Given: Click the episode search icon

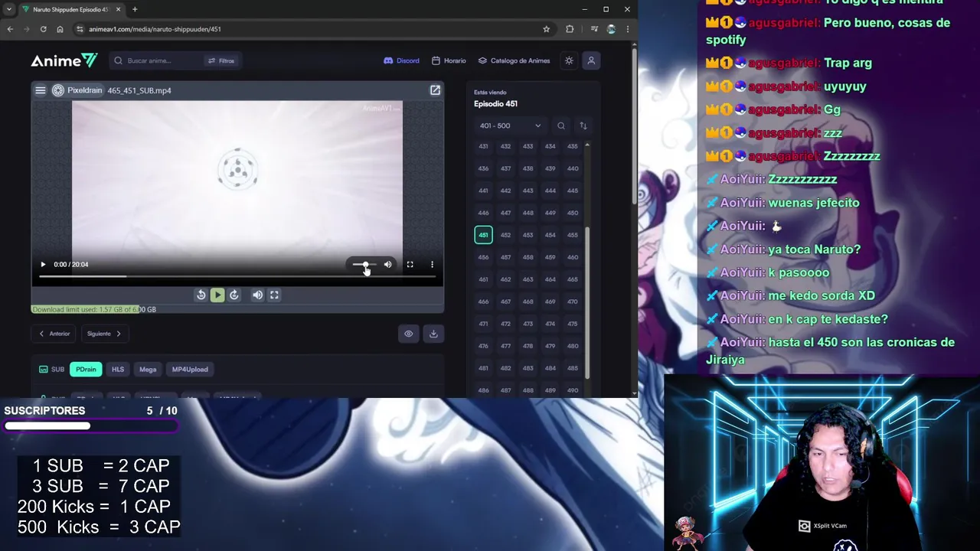Looking at the screenshot, I should [561, 126].
